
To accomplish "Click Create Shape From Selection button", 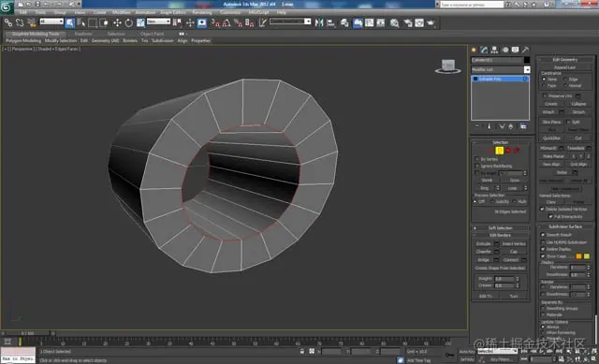I will coord(500,269).
